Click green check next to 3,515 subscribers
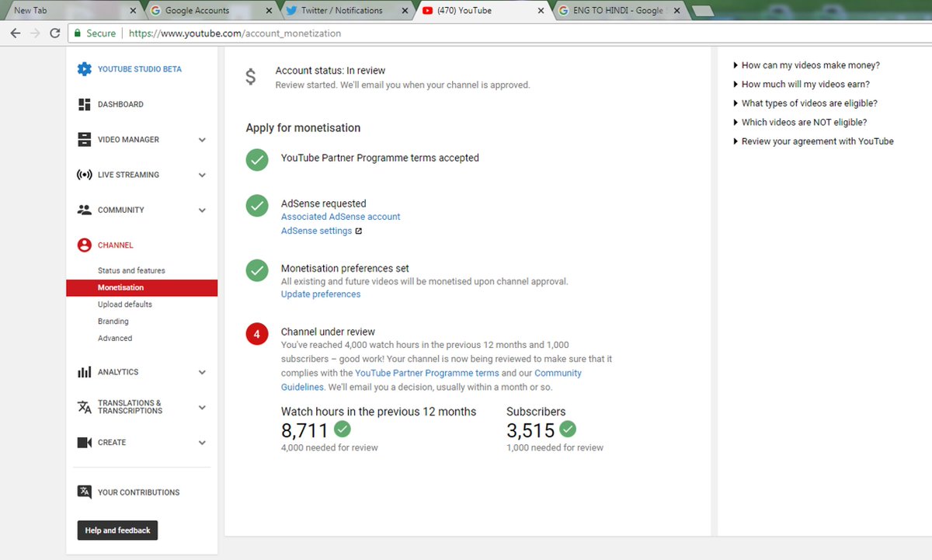Image resolution: width=932 pixels, height=560 pixels. (x=568, y=429)
